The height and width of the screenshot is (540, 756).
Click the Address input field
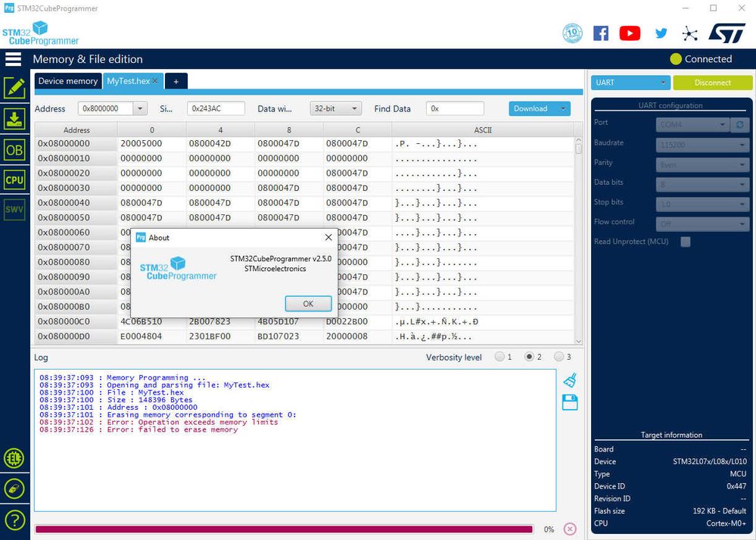(106, 108)
